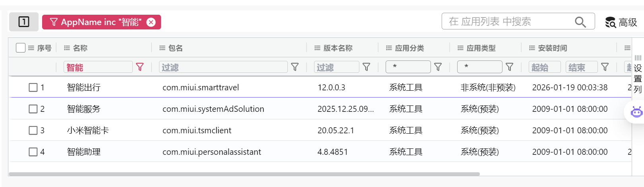Open the 名称 column header menu
This screenshot has width=644, height=187.
pyautogui.click(x=67, y=48)
